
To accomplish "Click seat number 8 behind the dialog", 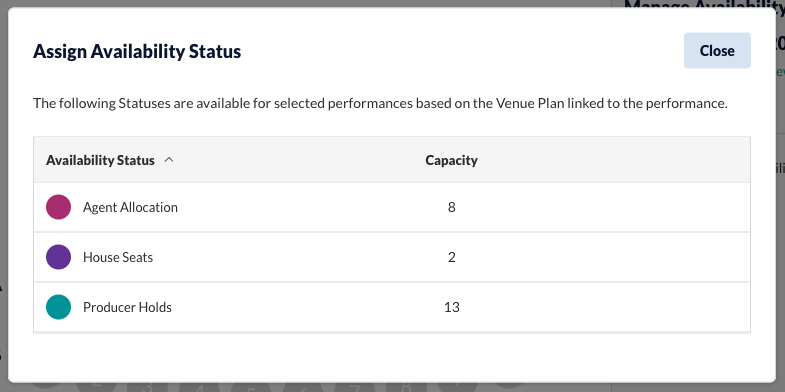I will point(406,387).
